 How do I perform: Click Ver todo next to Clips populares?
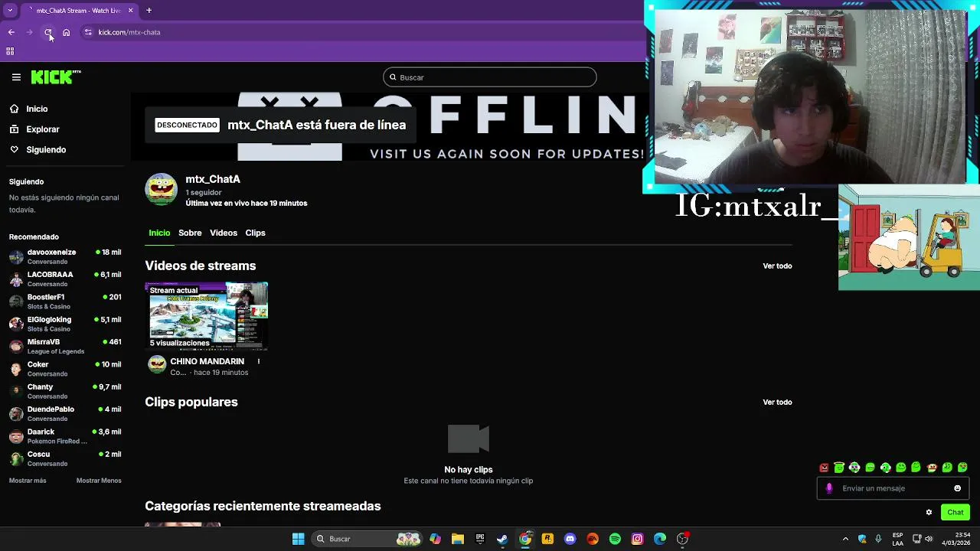tap(777, 402)
